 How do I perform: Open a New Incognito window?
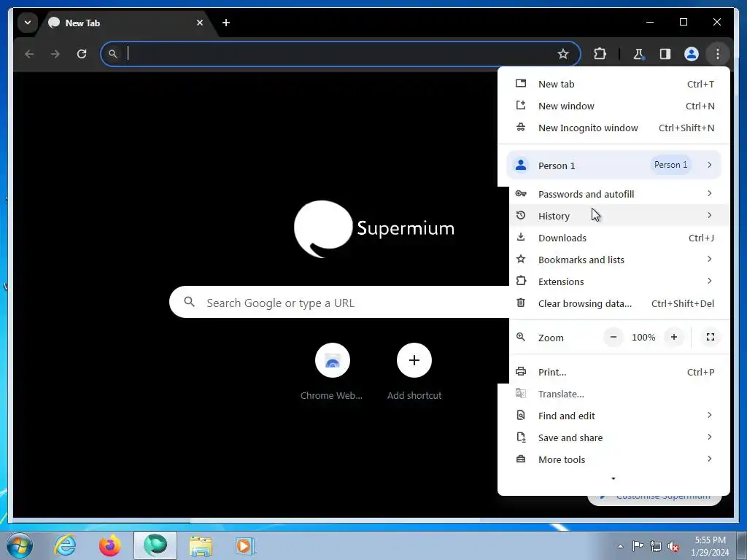click(614, 128)
